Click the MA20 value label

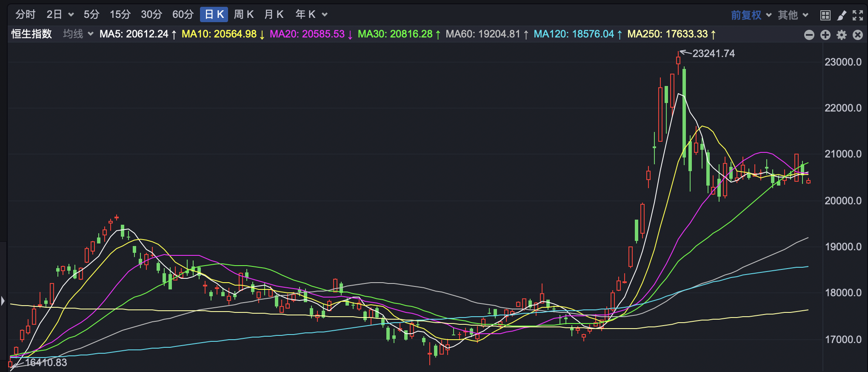(x=311, y=34)
